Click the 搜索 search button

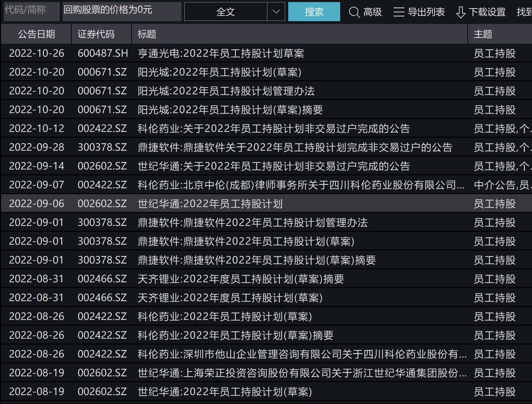[314, 12]
